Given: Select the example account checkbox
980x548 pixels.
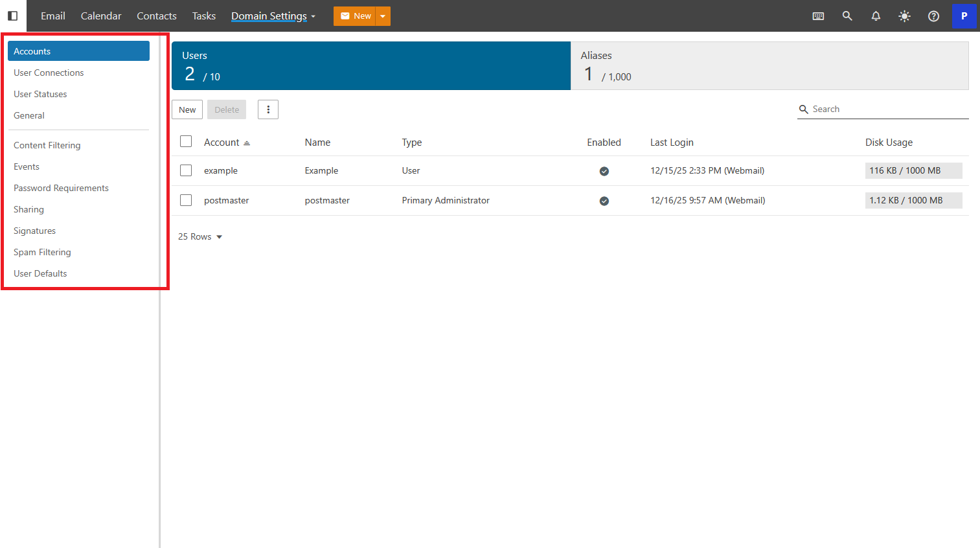Looking at the screenshot, I should pyautogui.click(x=186, y=170).
